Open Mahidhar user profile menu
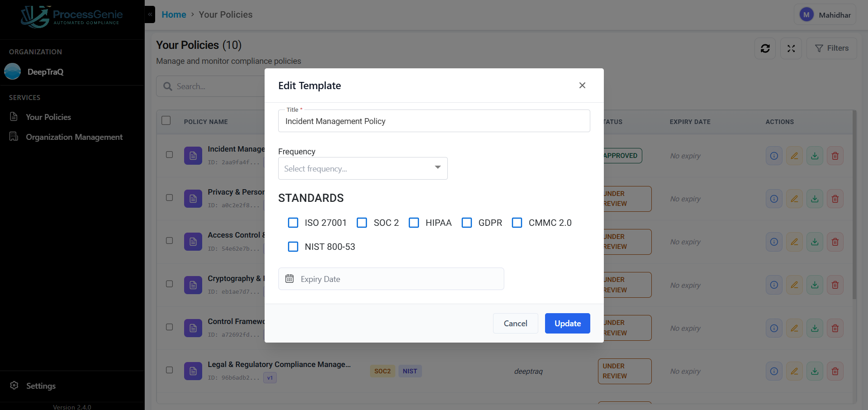The height and width of the screenshot is (410, 868). pyautogui.click(x=825, y=15)
